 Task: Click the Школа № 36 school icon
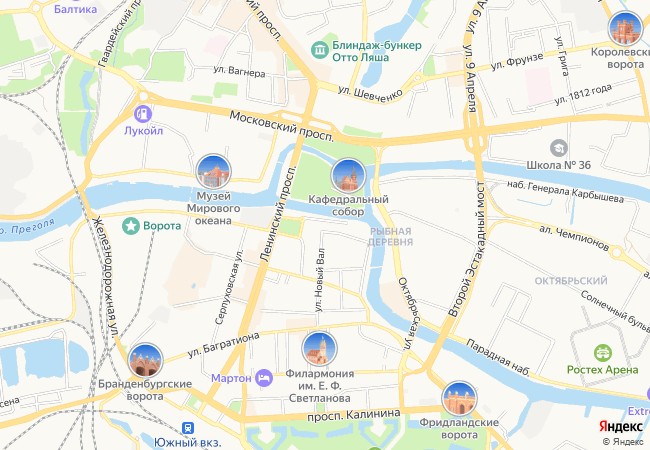[x=558, y=148]
